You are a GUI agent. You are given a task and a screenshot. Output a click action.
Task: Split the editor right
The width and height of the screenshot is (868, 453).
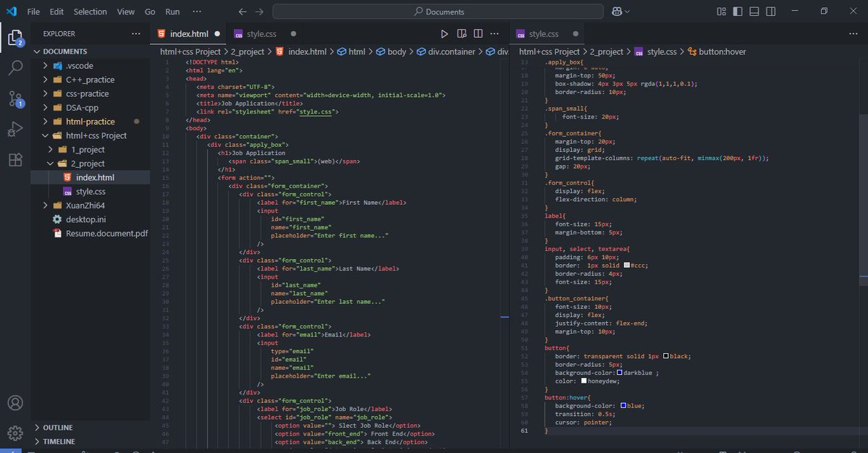(x=478, y=34)
